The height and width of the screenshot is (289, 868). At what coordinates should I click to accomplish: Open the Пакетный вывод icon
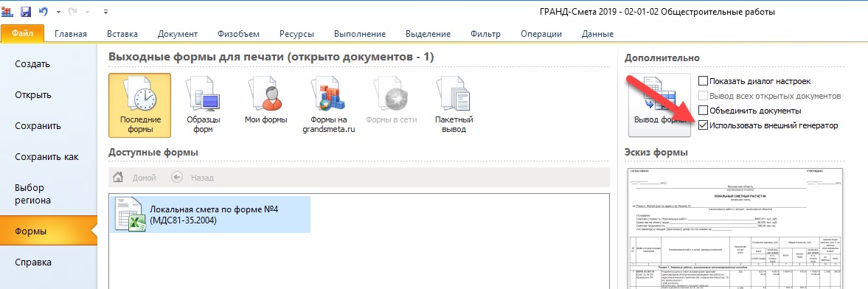pyautogui.click(x=454, y=105)
